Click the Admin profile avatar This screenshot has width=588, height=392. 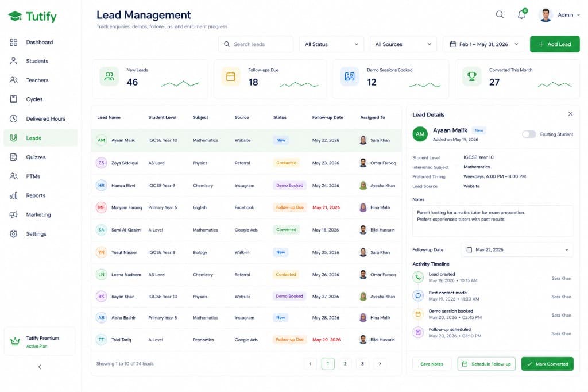click(x=546, y=15)
